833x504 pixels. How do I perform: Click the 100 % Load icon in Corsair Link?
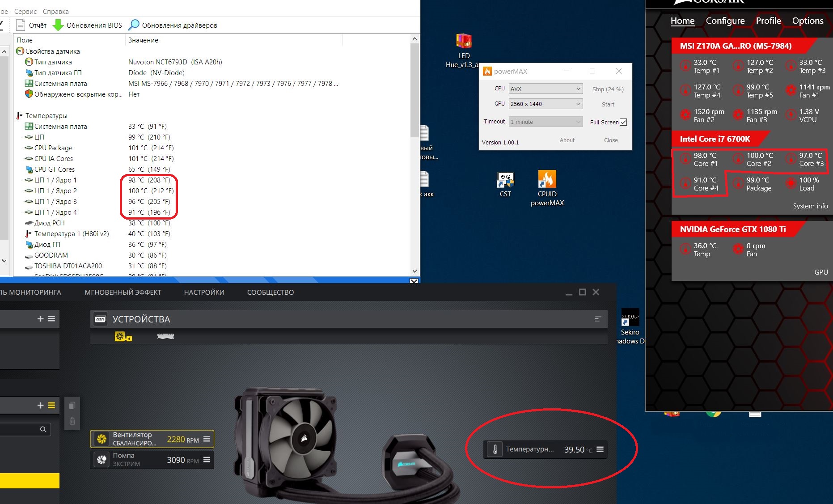coord(791,184)
